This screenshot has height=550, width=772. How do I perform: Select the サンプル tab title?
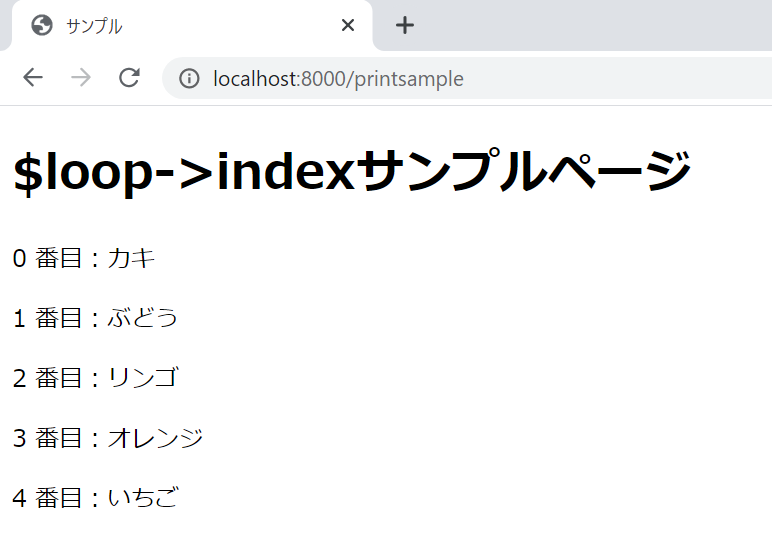[x=94, y=27]
